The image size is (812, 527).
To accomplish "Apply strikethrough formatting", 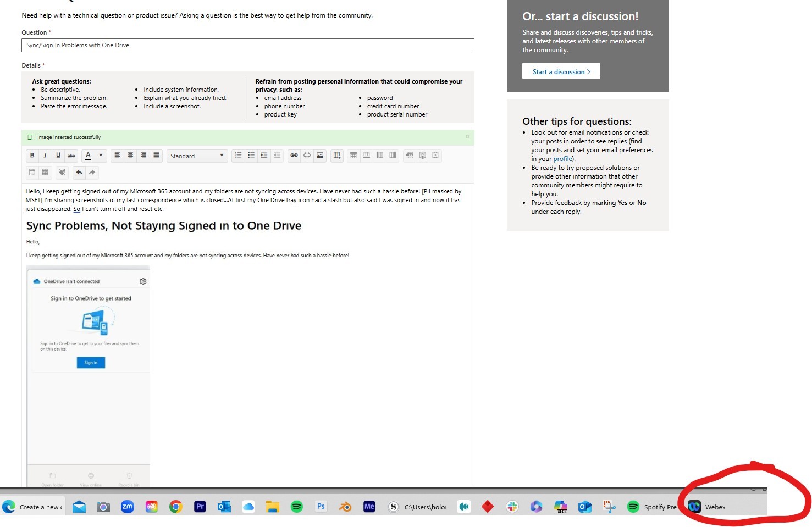I will tap(71, 156).
